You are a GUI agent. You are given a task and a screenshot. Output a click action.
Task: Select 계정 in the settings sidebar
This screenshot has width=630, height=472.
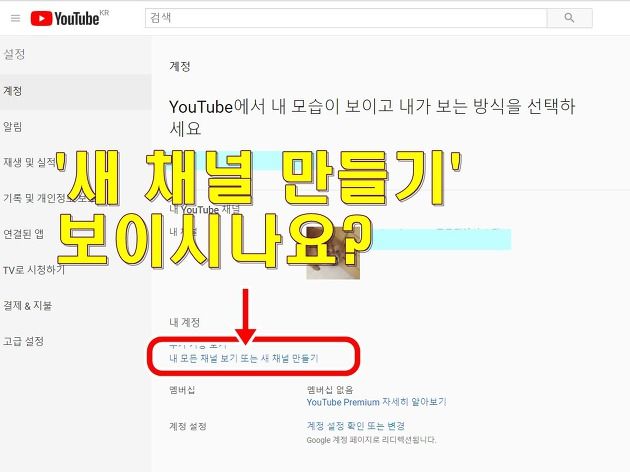[76, 91]
